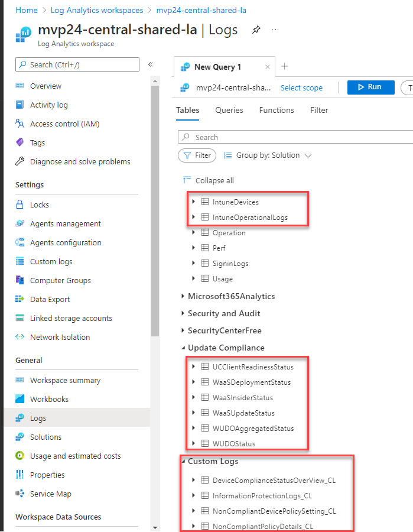Collapse the sidebar with double chevron
The height and width of the screenshot is (532, 413).
coord(151,64)
